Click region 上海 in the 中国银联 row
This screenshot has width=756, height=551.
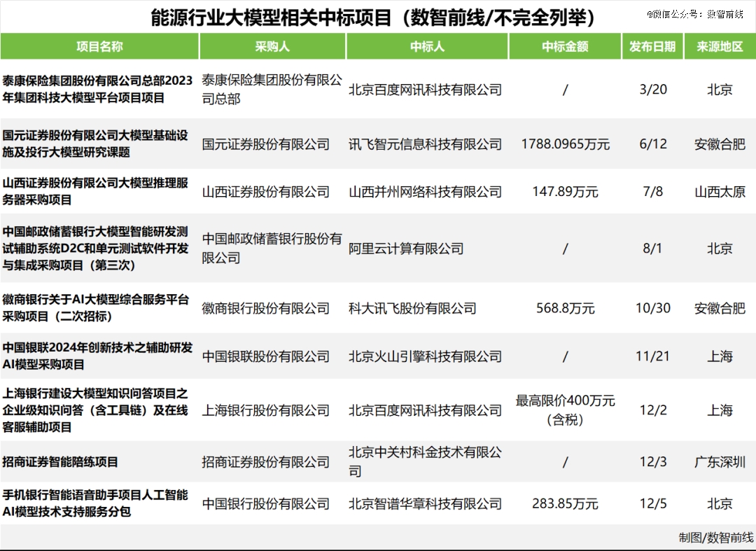tap(720, 356)
